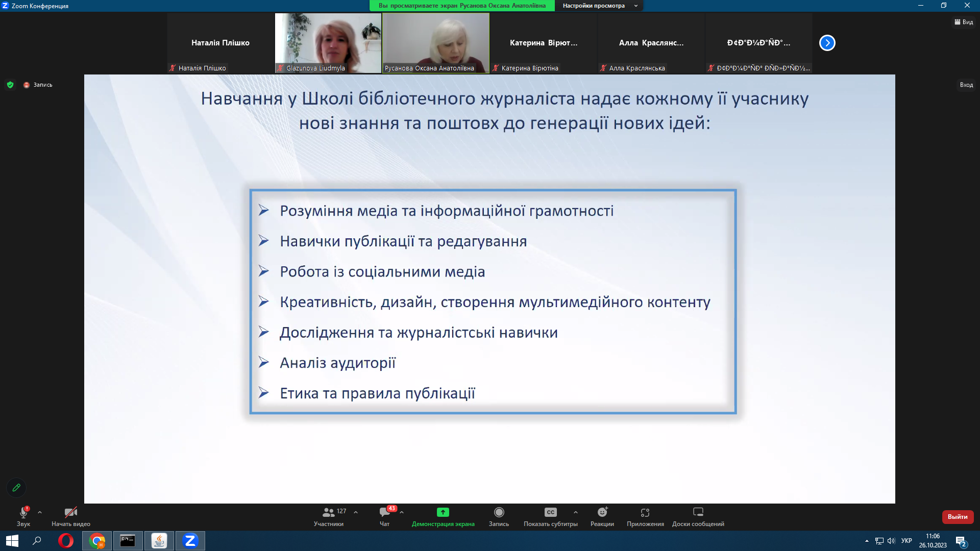Image resolution: width=980 pixels, height=551 pixels.
Task: Switch to the Zoom taskbar icon
Action: [190, 541]
